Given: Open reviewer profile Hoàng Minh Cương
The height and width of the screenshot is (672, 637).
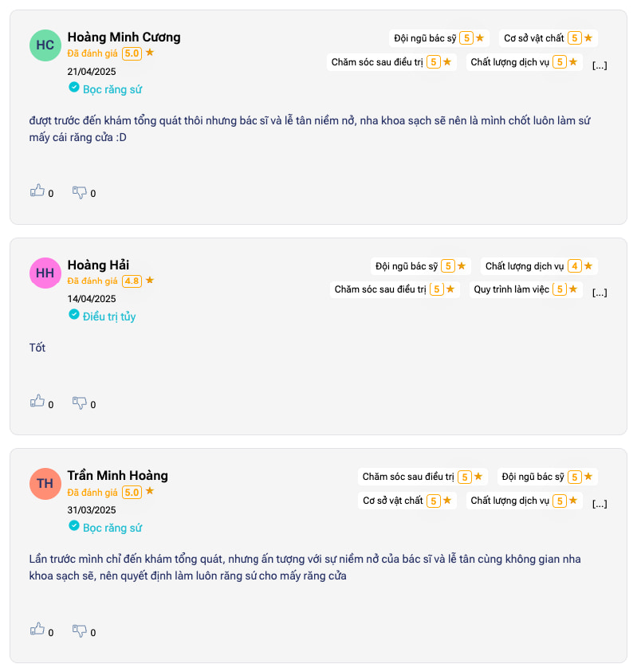Looking at the screenshot, I should tap(124, 37).
